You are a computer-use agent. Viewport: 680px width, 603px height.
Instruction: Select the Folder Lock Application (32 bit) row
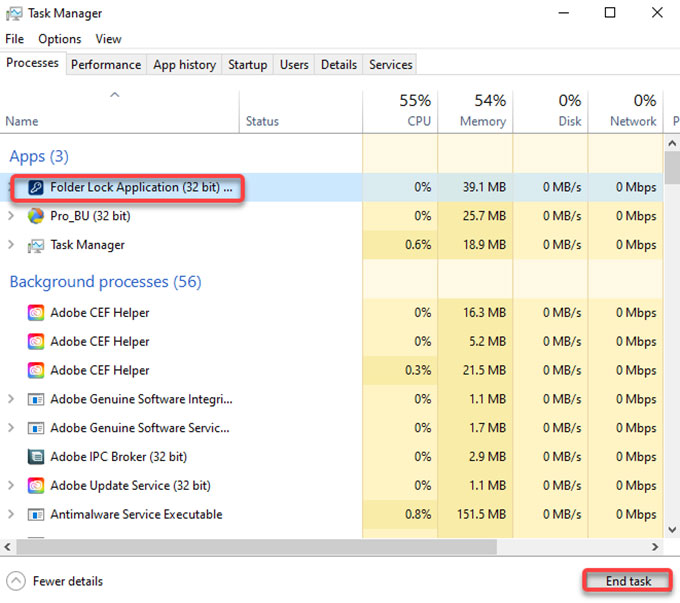[x=332, y=187]
